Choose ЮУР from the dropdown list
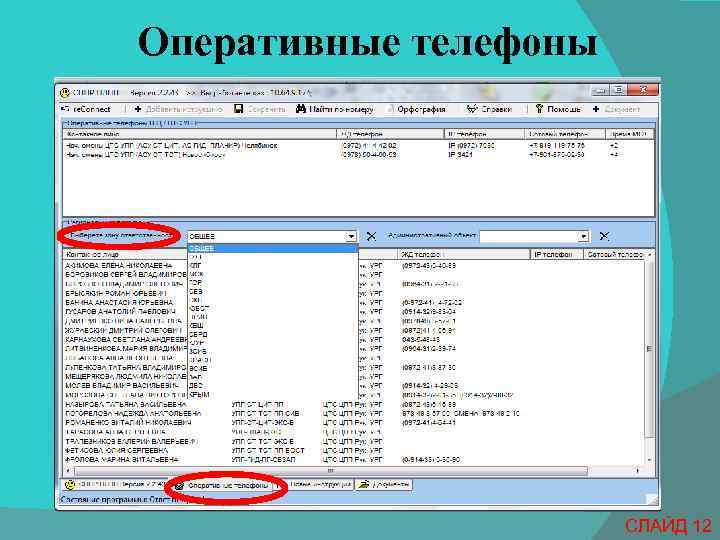Viewport: 720px width, 540px height. [273, 343]
